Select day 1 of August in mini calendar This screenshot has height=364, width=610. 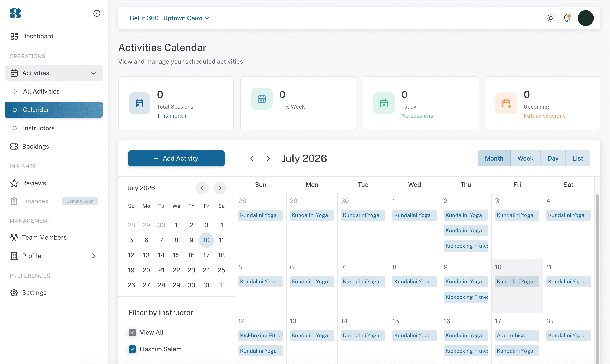221,285
